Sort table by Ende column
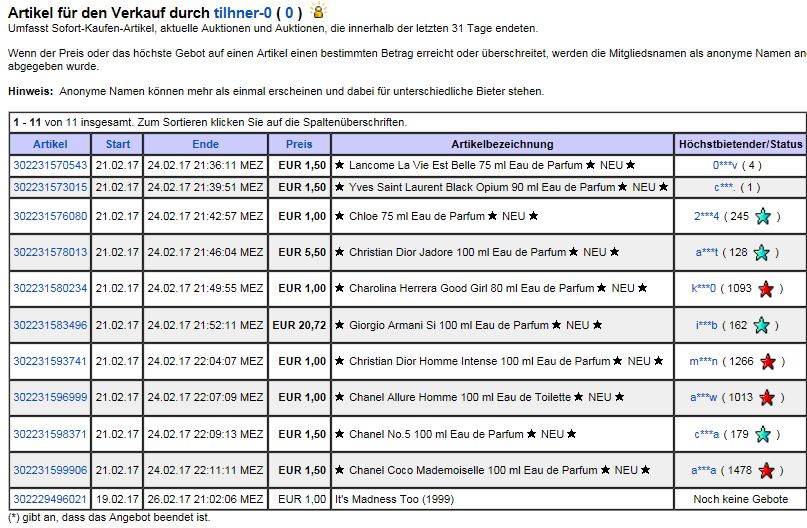807x528 pixels. 205,144
